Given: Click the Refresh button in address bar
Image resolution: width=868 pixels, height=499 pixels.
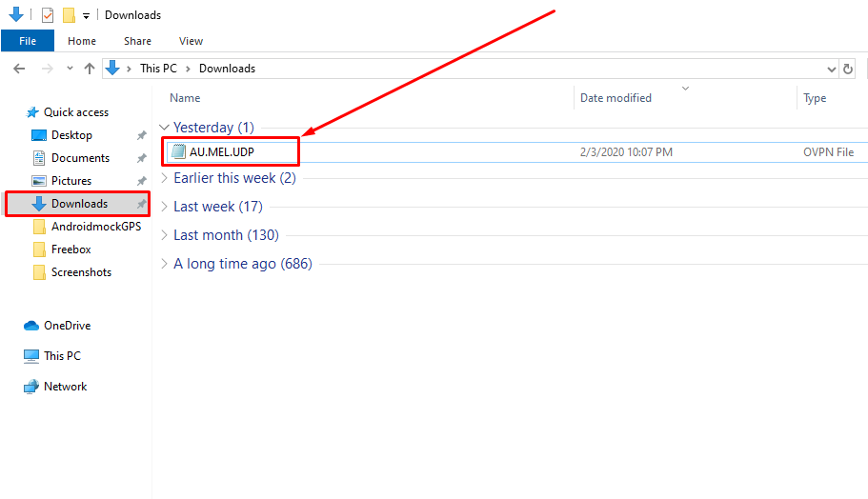Looking at the screenshot, I should coord(848,69).
